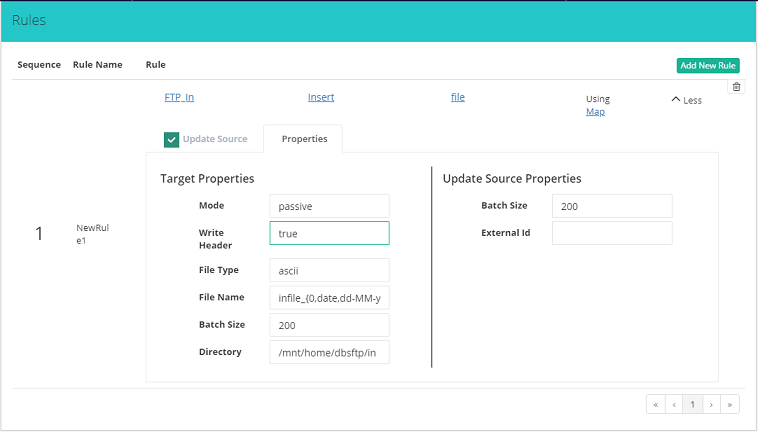Viewport: 758px width, 432px height.
Task: Edit the File Name input field
Action: (329, 297)
